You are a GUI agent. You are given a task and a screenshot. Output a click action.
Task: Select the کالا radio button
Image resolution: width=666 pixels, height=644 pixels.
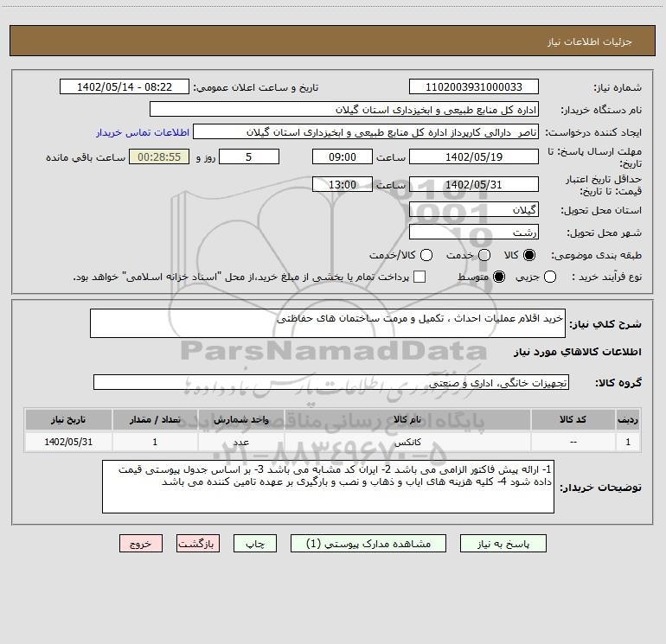[x=529, y=255]
